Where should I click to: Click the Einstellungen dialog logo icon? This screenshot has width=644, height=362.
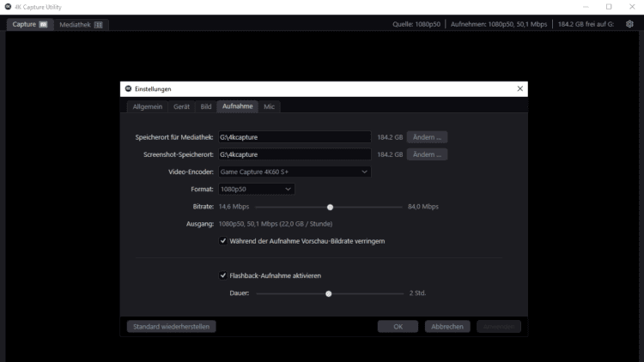tap(128, 88)
